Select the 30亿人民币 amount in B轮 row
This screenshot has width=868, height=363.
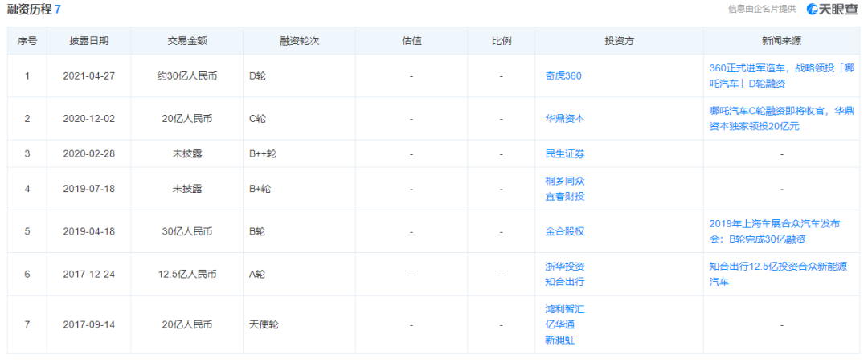(x=186, y=231)
